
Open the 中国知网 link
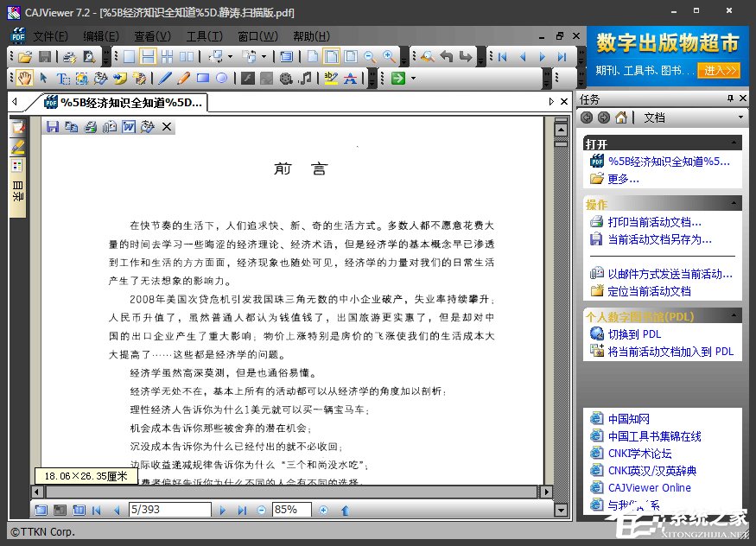628,418
